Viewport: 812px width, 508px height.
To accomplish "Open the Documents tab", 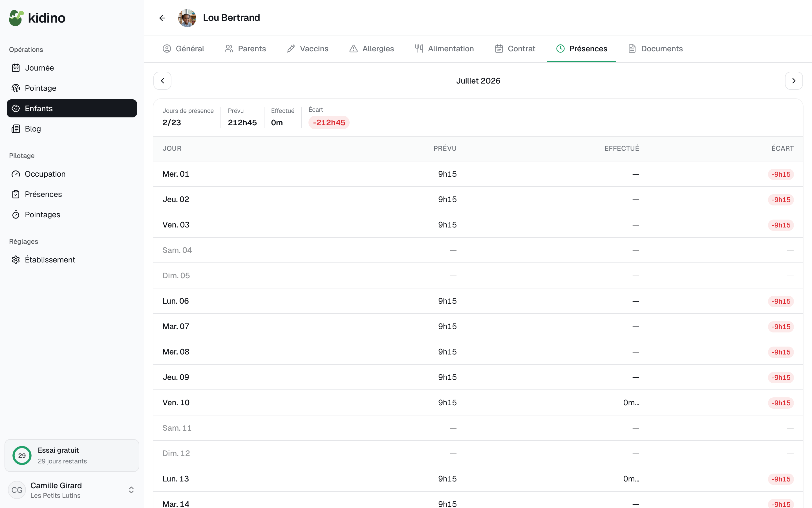I will point(655,49).
